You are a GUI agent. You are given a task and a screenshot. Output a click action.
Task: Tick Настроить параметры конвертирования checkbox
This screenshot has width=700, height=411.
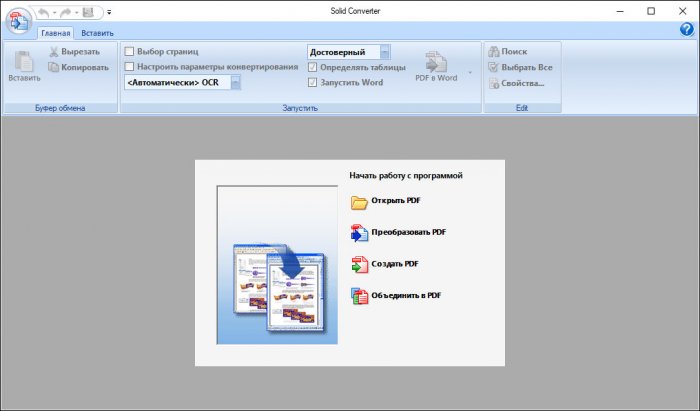click(129, 66)
